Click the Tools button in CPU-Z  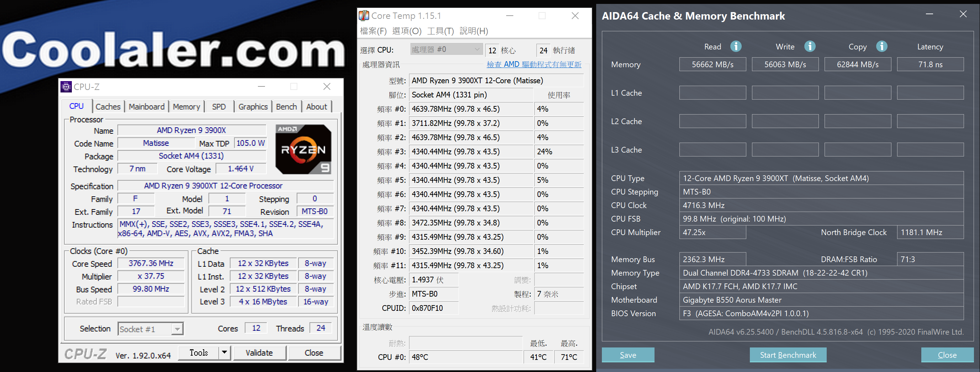tap(199, 352)
